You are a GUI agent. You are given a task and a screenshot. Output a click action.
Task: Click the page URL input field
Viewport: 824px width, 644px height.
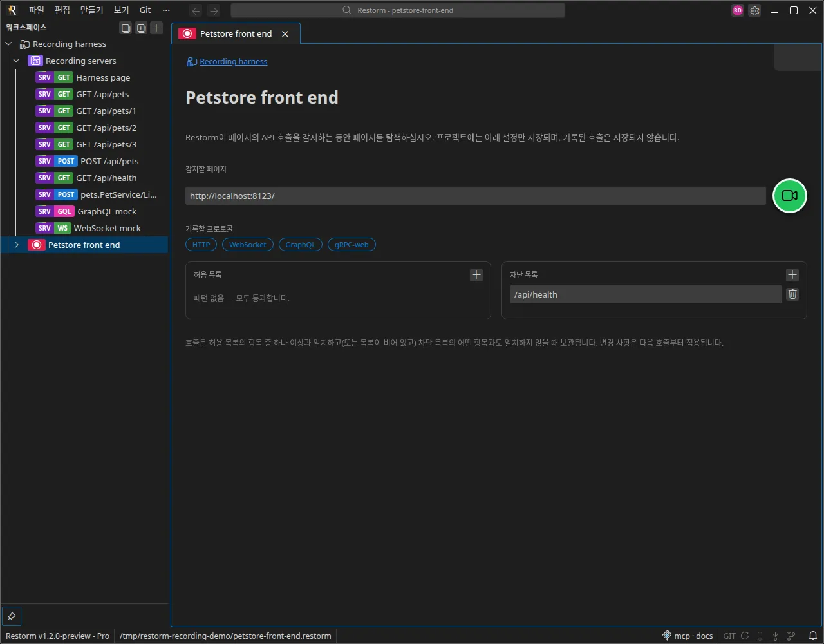pos(476,196)
